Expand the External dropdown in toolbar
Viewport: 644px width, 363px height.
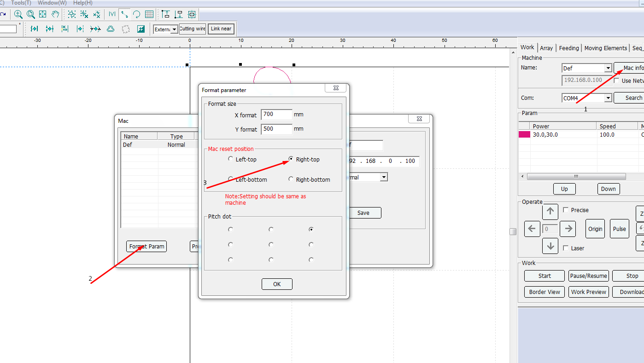pyautogui.click(x=174, y=29)
